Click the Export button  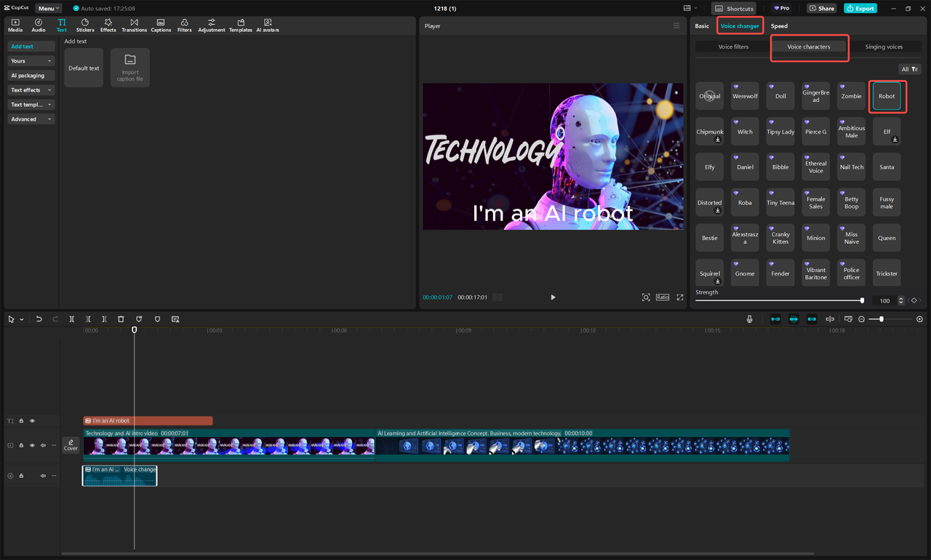click(x=860, y=8)
